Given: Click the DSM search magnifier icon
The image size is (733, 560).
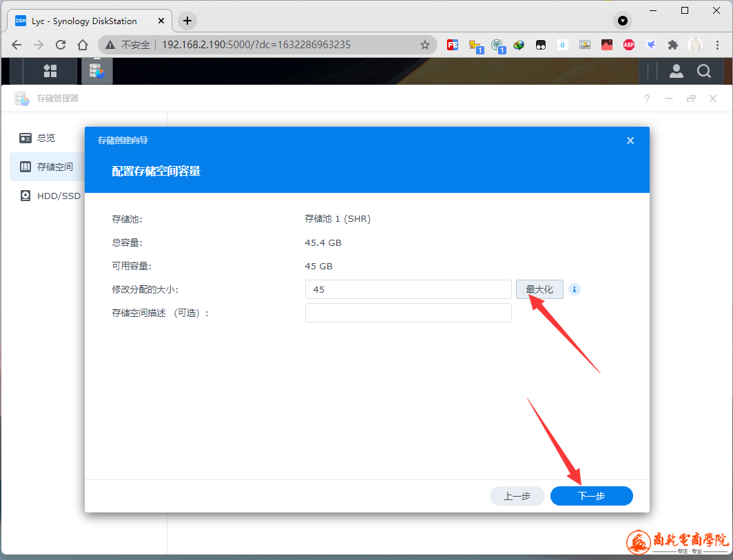Looking at the screenshot, I should pyautogui.click(x=703, y=71).
